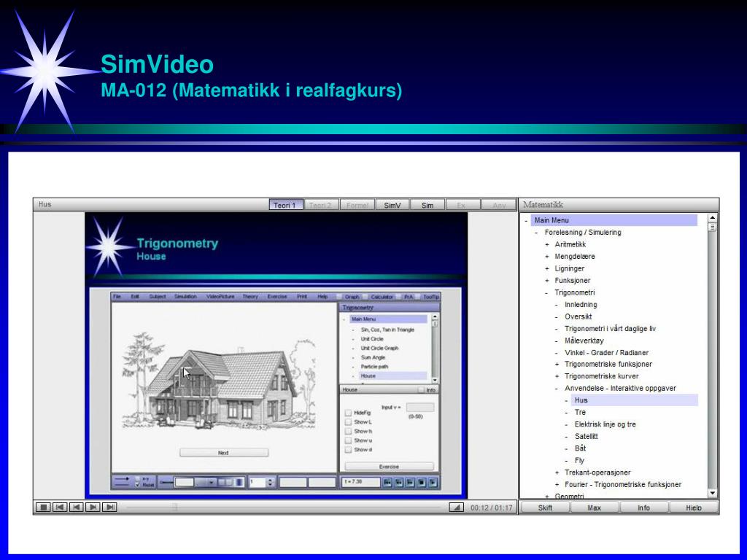Expand the Trigonometriske kurver node
This screenshot has width=747, height=560.
(557, 376)
